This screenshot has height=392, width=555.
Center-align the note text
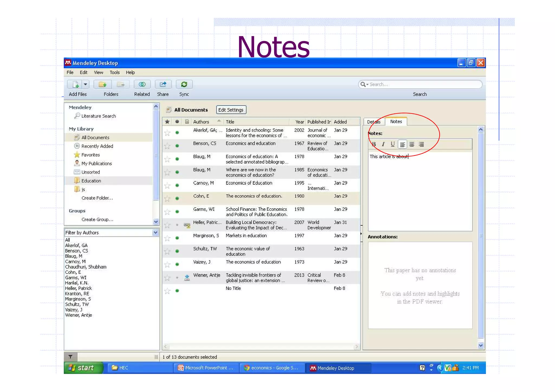click(x=412, y=144)
